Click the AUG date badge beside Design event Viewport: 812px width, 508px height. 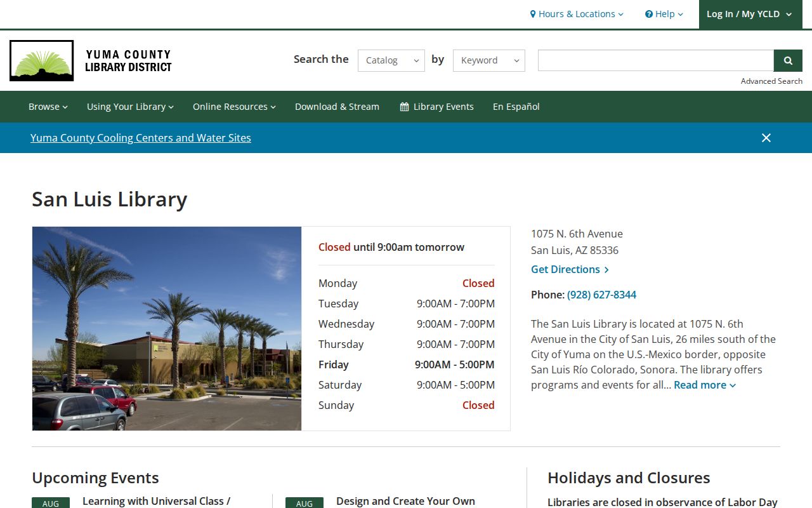pyautogui.click(x=304, y=502)
